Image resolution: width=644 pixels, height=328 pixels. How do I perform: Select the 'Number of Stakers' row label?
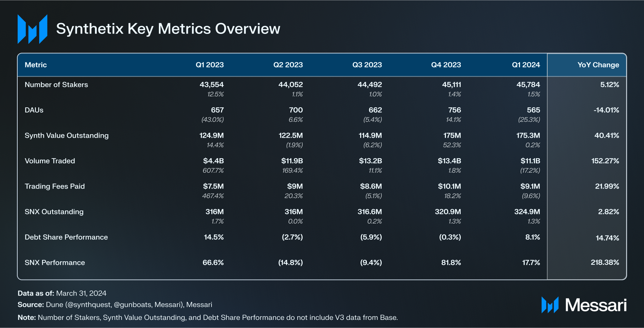point(56,85)
